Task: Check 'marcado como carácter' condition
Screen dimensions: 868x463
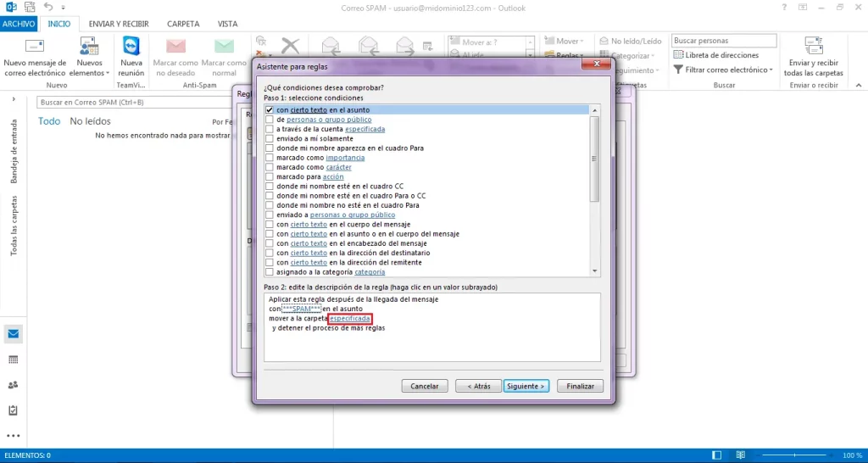Action: [270, 167]
